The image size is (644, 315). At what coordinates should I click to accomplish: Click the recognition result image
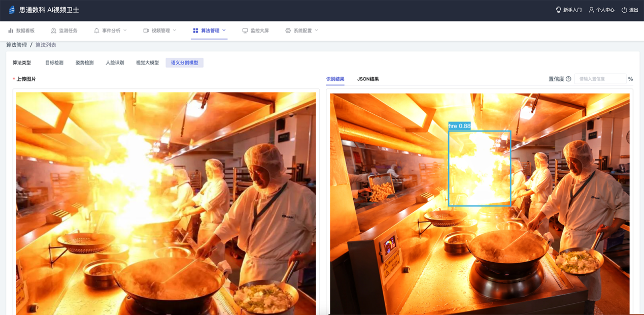pos(480,203)
